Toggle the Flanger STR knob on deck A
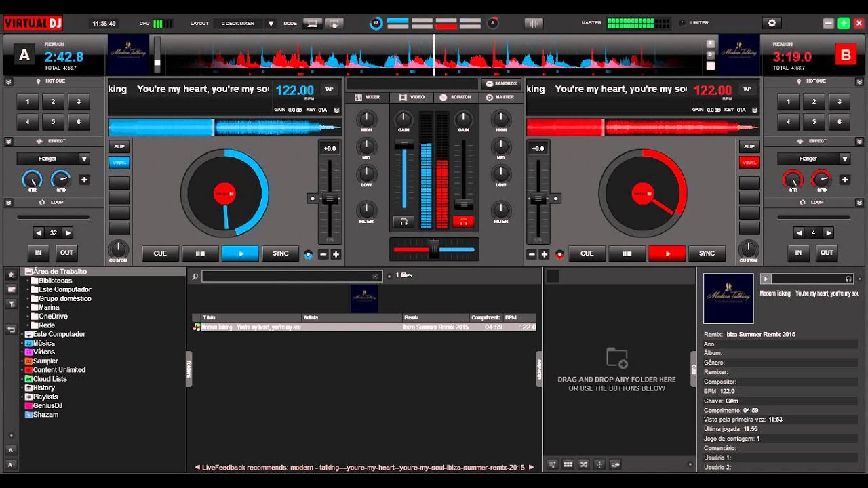 (32, 180)
